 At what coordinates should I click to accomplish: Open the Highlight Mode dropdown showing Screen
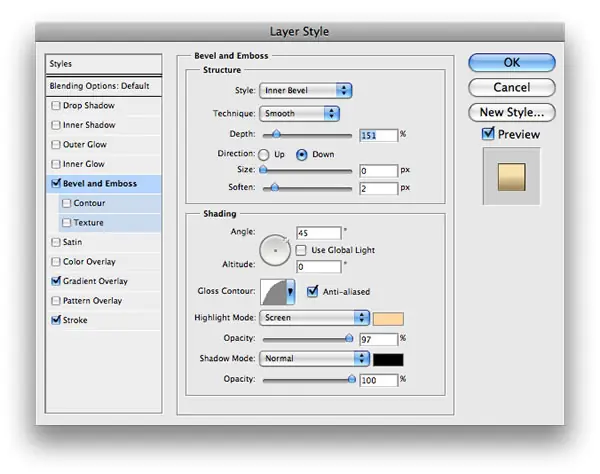[x=314, y=318]
